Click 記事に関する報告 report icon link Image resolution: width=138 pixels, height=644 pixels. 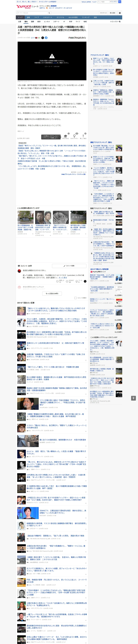(x=23, y=138)
